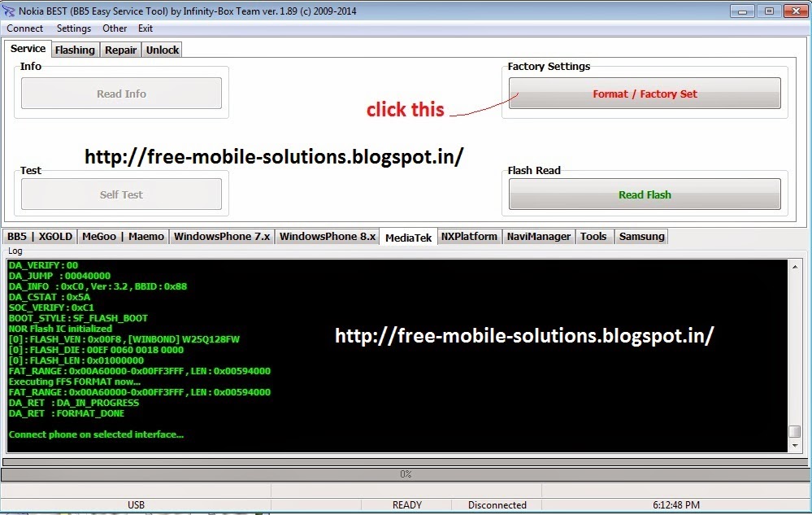Click log line 'NOR Flash IC initialized'
The width and height of the screenshot is (812, 515).
click(60, 329)
